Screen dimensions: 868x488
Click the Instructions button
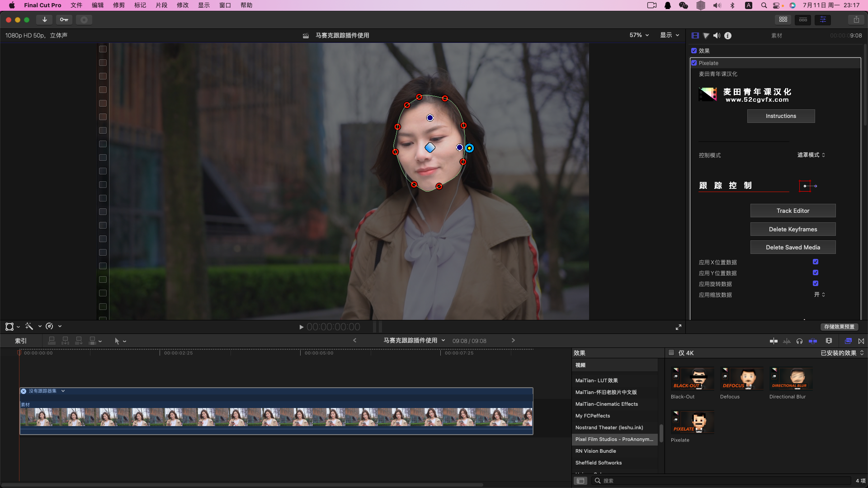click(781, 116)
